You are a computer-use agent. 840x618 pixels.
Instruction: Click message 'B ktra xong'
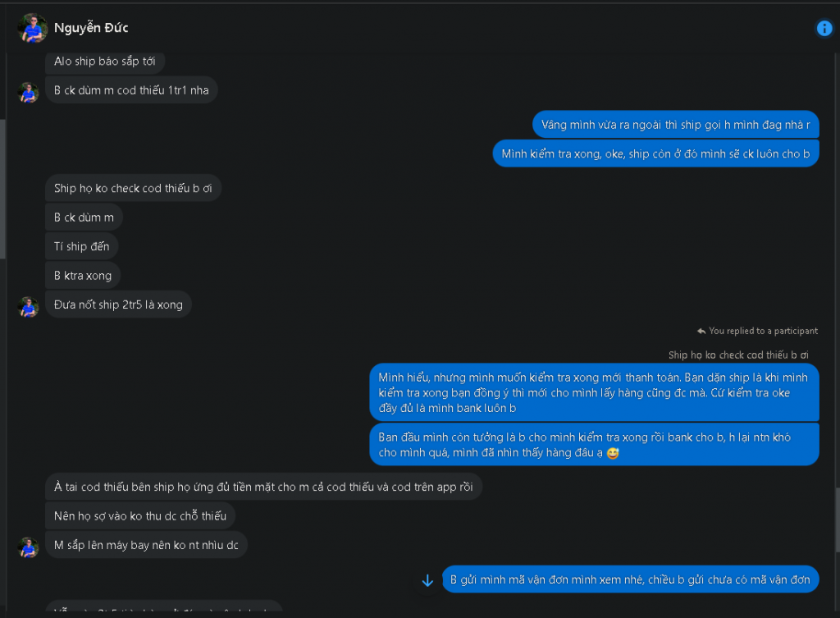83,276
